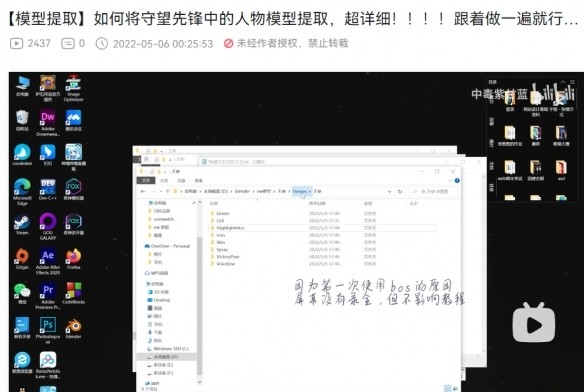Sort by the 修改日期 column header
Screen dimensions: 584x392
(317, 203)
